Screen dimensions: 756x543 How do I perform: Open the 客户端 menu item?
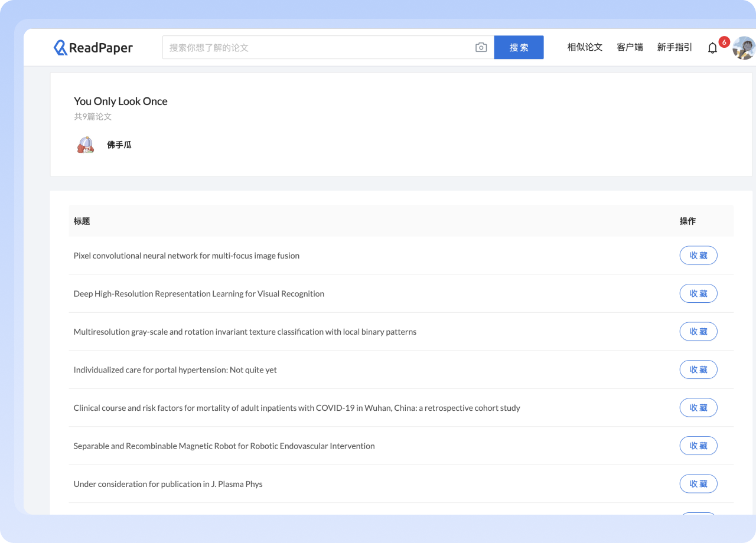pos(630,47)
